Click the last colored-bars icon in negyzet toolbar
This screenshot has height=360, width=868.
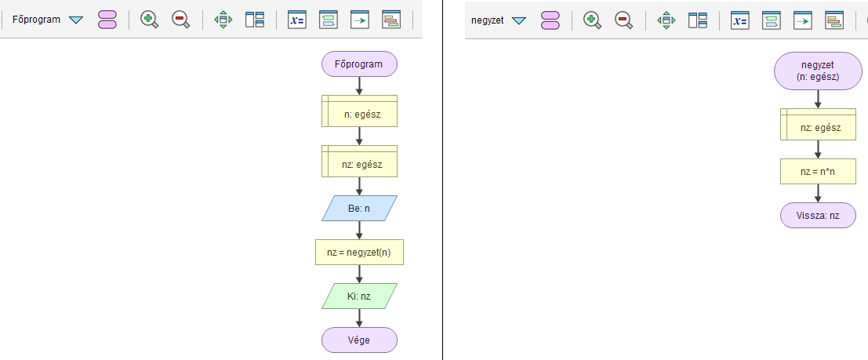[x=833, y=20]
